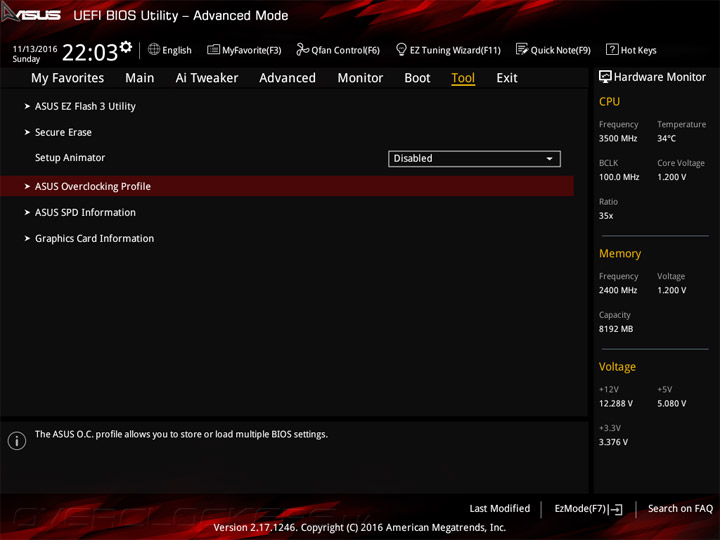
Task: Open Search on FAQ link
Action: 680,508
